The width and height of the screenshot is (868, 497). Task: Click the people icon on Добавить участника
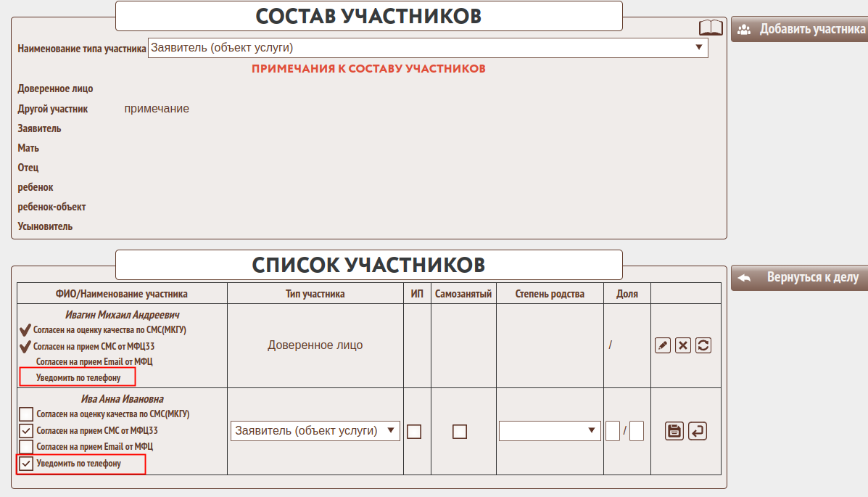pos(743,30)
